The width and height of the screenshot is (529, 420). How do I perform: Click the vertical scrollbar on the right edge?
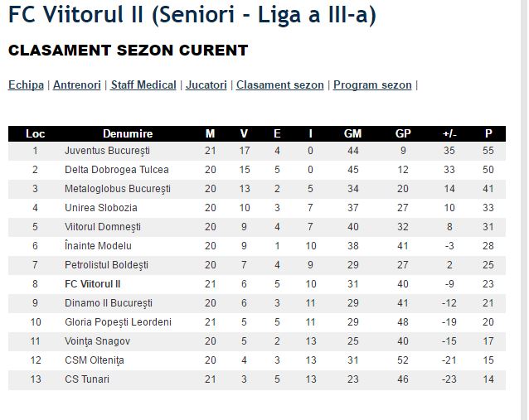(x=524, y=210)
